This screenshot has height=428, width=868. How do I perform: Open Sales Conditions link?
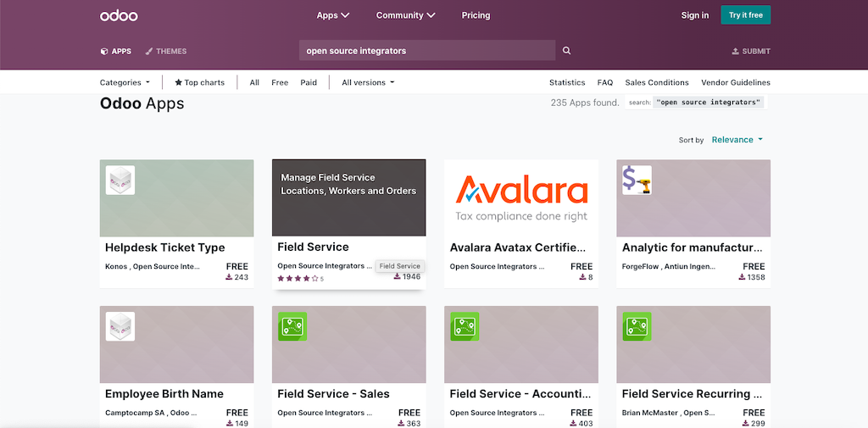pyautogui.click(x=657, y=82)
